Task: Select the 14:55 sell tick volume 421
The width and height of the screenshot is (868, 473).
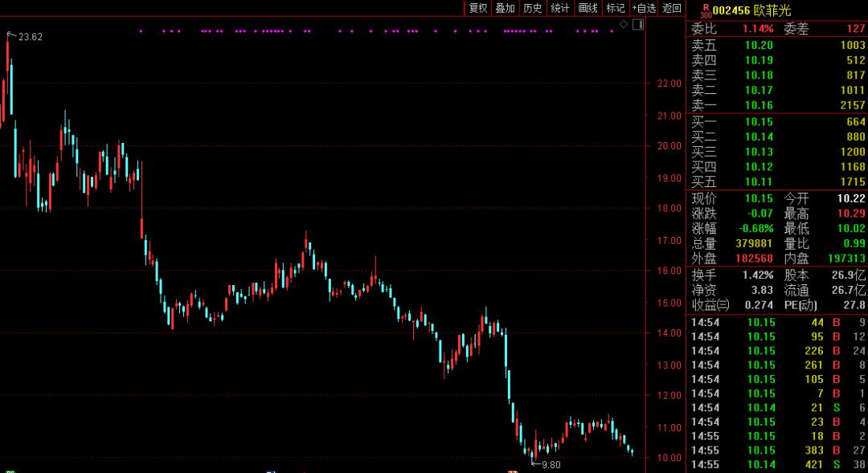Action: pos(778,465)
